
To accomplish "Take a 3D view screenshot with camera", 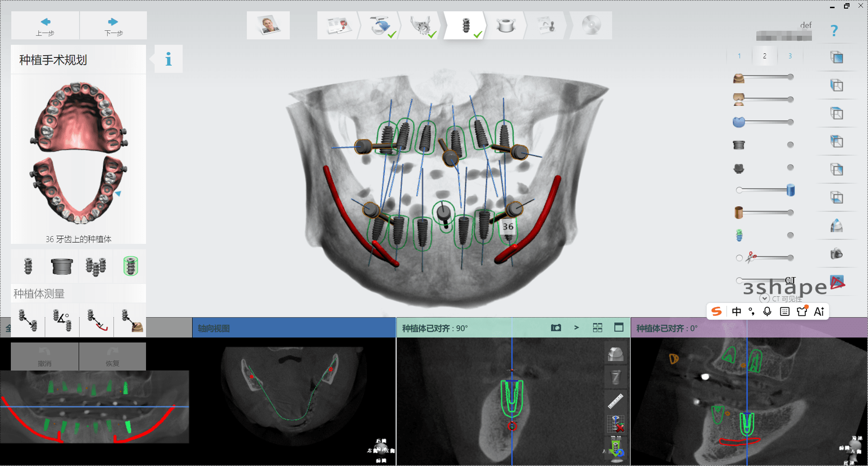I will coord(837,253).
